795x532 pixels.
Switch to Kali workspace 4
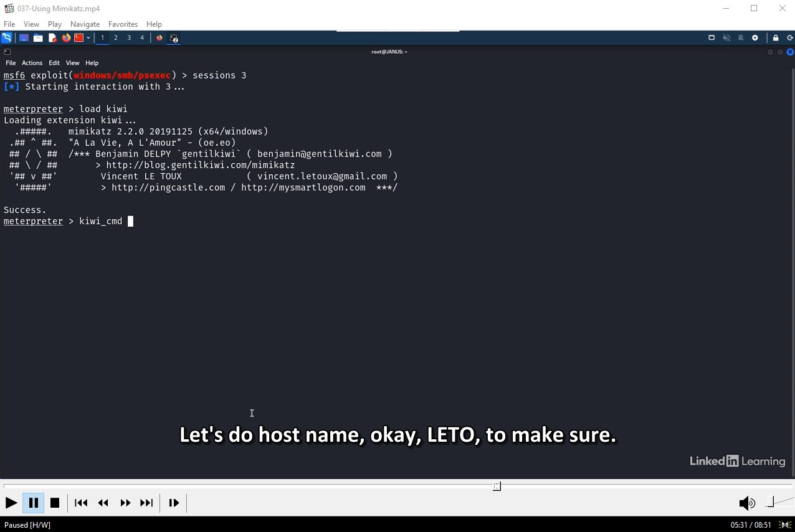tap(142, 38)
